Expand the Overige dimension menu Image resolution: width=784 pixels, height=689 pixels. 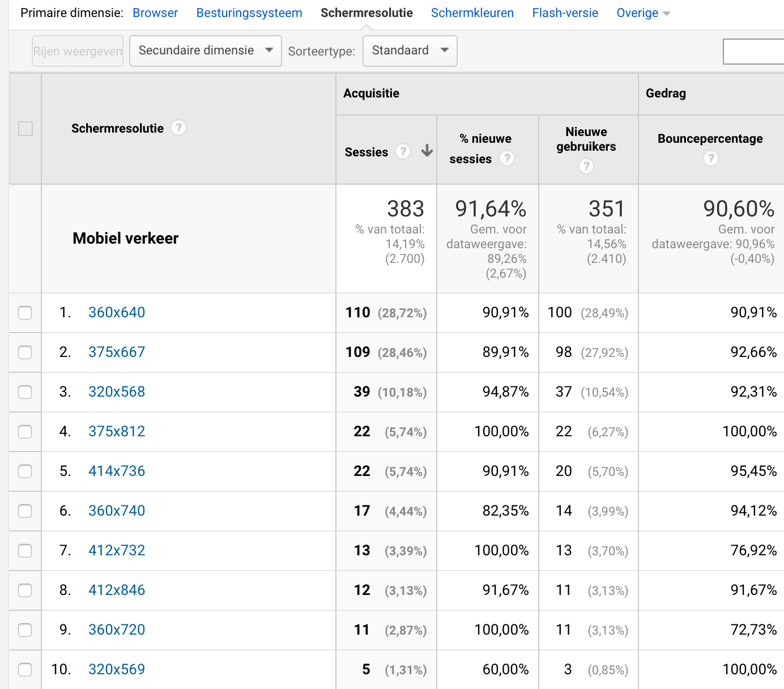[x=643, y=13]
